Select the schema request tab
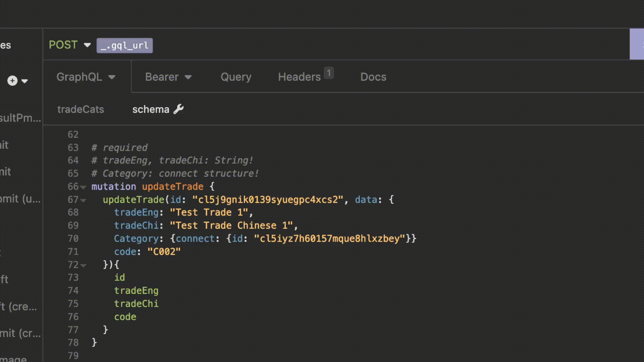 151,109
